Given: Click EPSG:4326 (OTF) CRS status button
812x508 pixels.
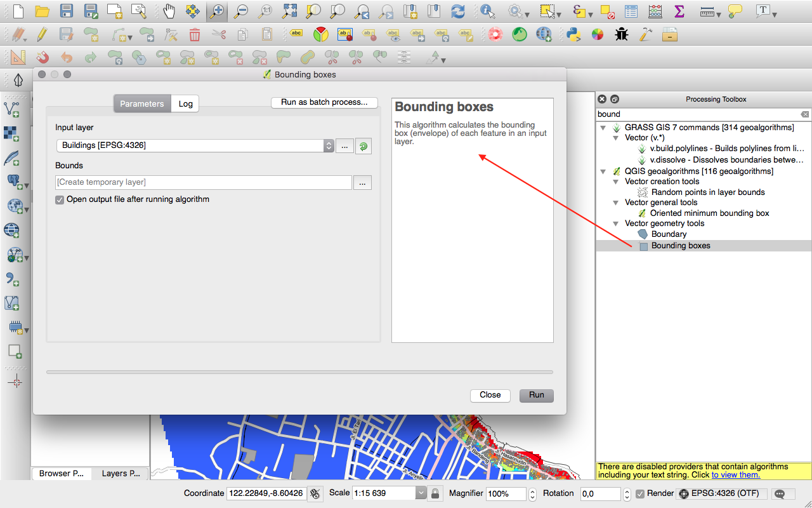Looking at the screenshot, I should pyautogui.click(x=722, y=493).
